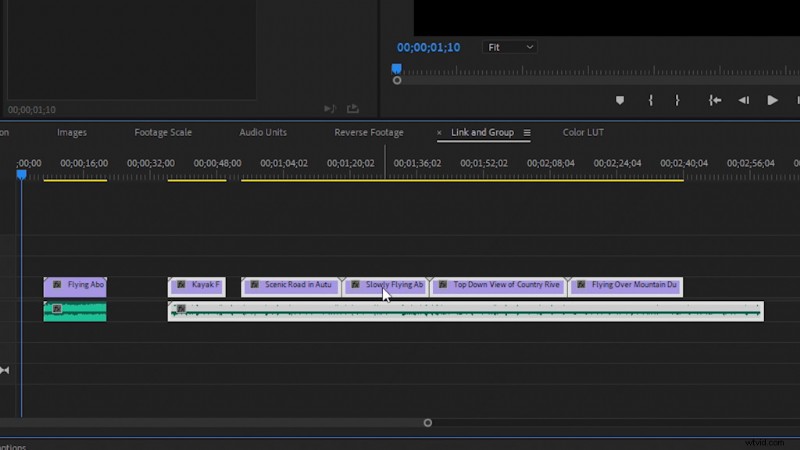Click the fx badge on Slowly Flying clip
This screenshot has width=800, height=450.
tap(356, 285)
